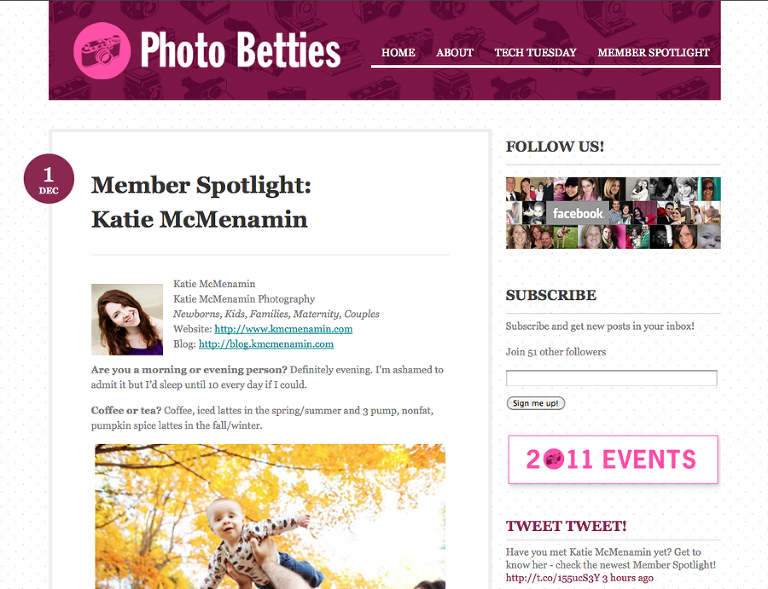Screen dimensions: 768x589
Task: Click the facebook label in the collage
Action: tap(577, 213)
